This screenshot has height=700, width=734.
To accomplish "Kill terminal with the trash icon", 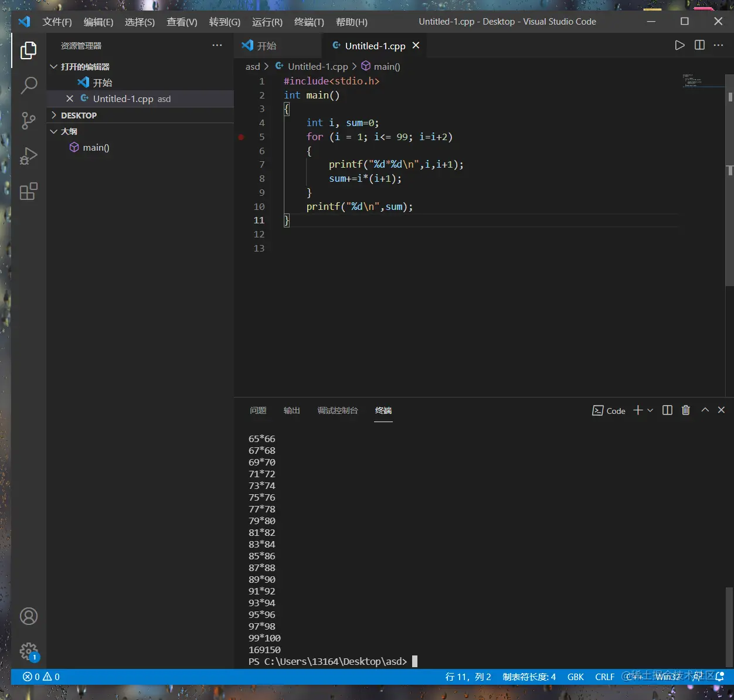I will 686,410.
